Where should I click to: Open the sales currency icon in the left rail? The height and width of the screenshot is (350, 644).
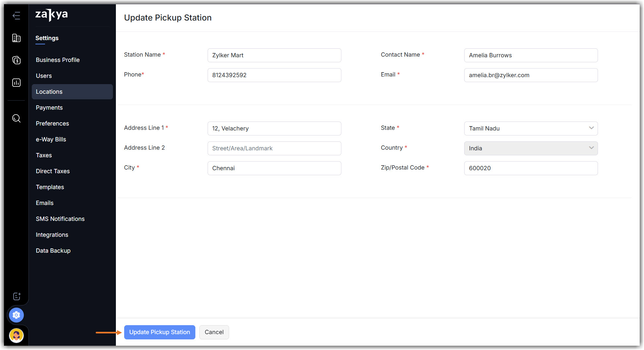16,60
